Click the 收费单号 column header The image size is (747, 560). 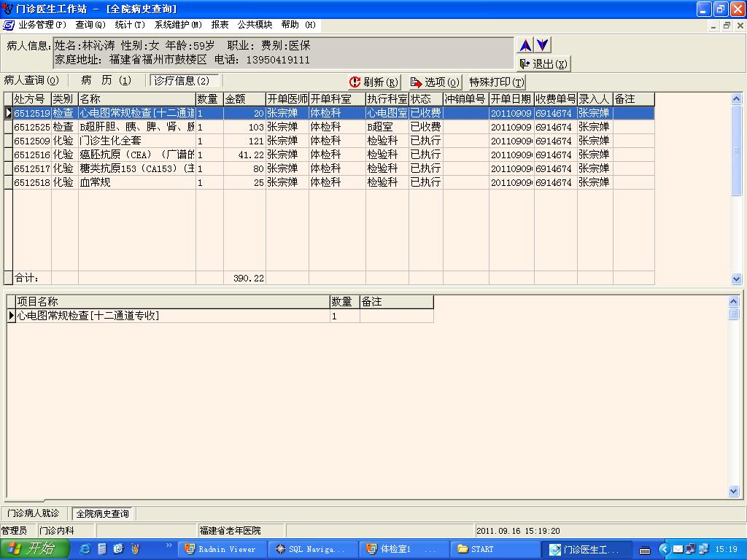[555, 99]
